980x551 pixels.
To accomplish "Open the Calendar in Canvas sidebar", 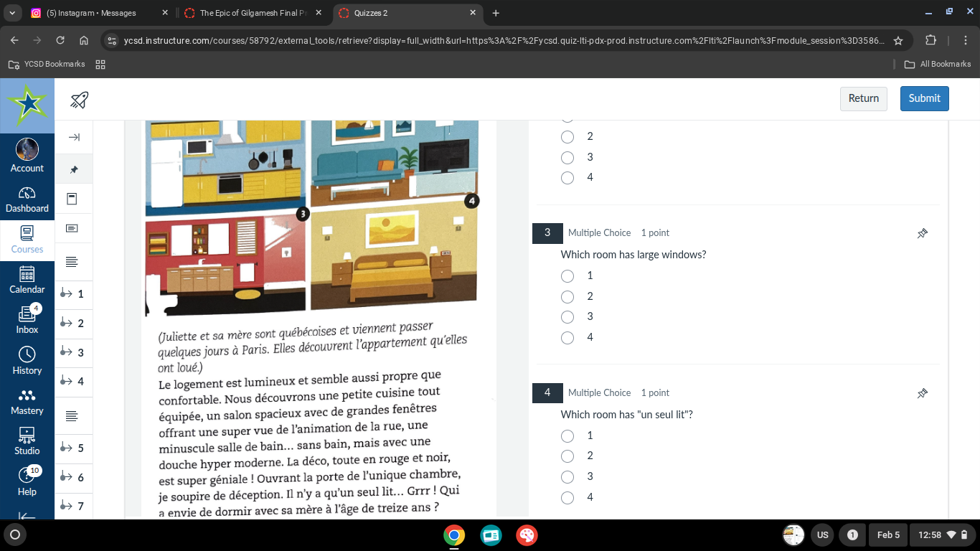I will [27, 281].
